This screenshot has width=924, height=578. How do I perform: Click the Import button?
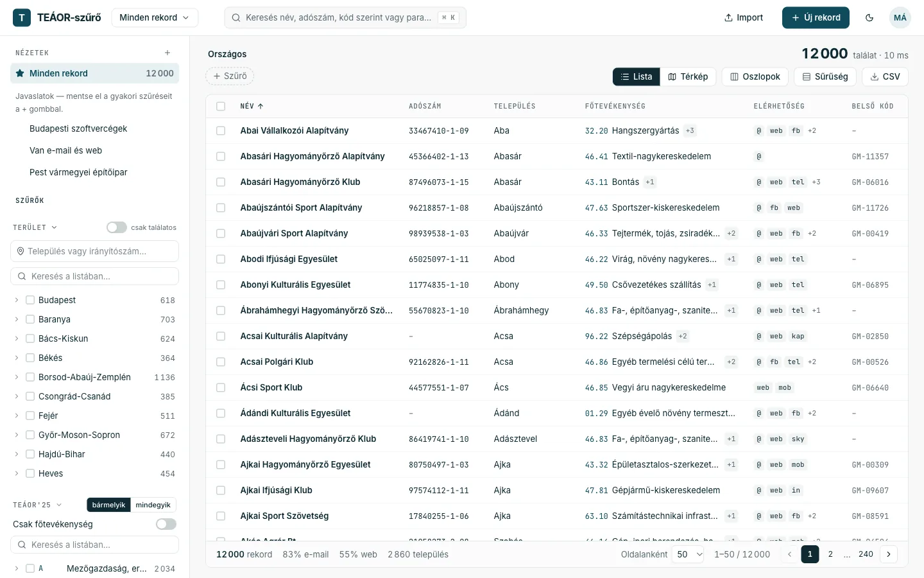pyautogui.click(x=744, y=17)
